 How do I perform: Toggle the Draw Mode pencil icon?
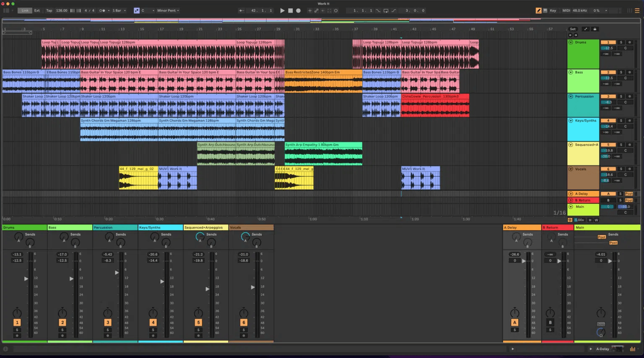pos(538,10)
